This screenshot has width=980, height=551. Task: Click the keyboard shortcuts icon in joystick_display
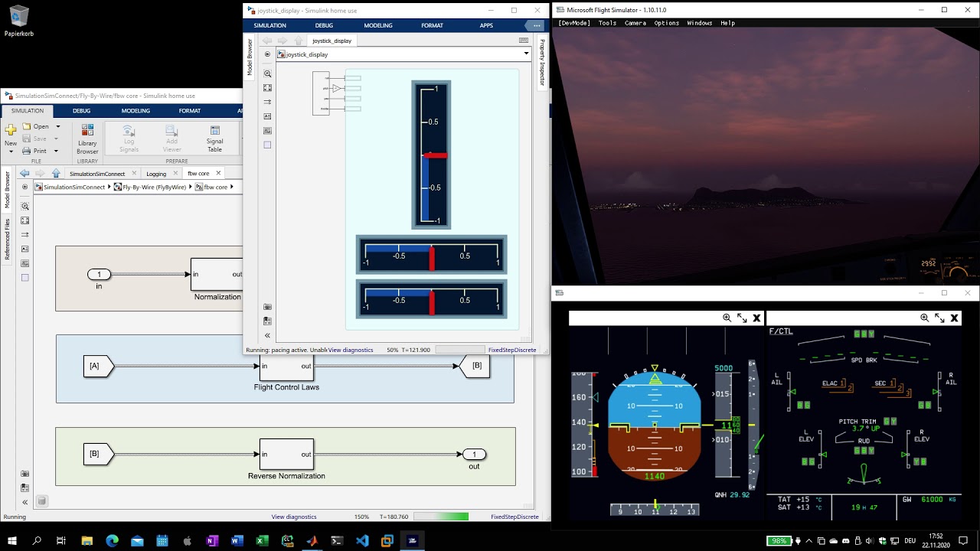tap(524, 41)
